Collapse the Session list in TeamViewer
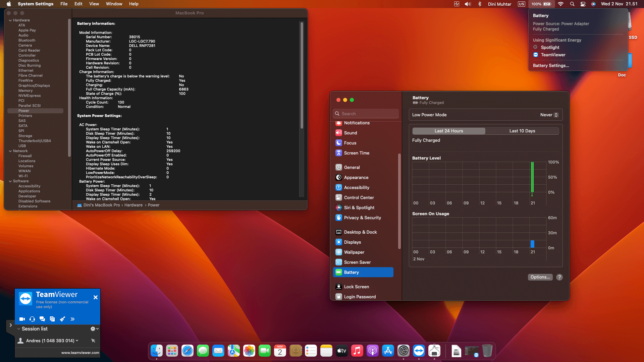Viewport: 644px width, 362px height. [18, 329]
